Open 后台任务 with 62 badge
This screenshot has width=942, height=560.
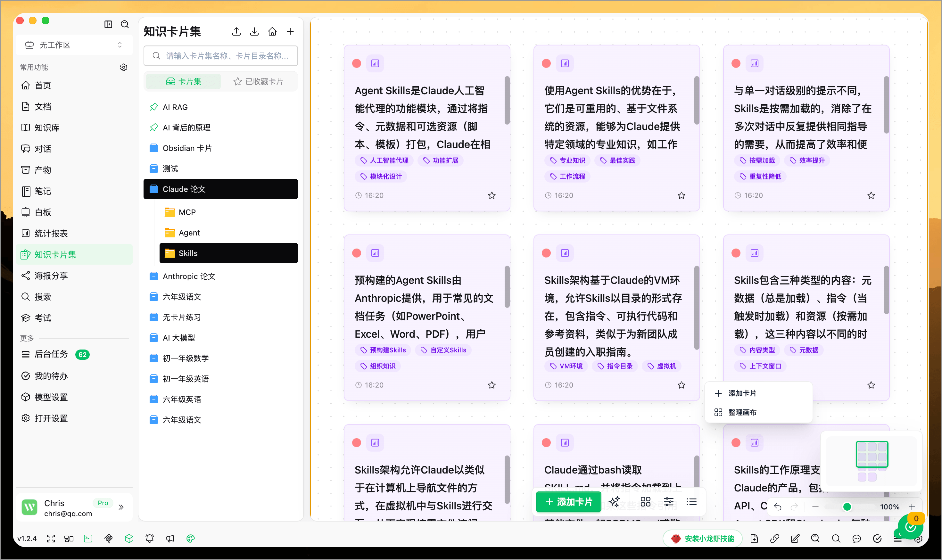74,354
